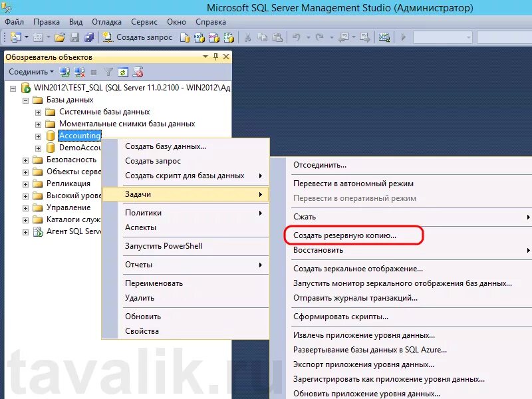Click the green Start debugging play icon
532x399 pixels.
[404, 37]
